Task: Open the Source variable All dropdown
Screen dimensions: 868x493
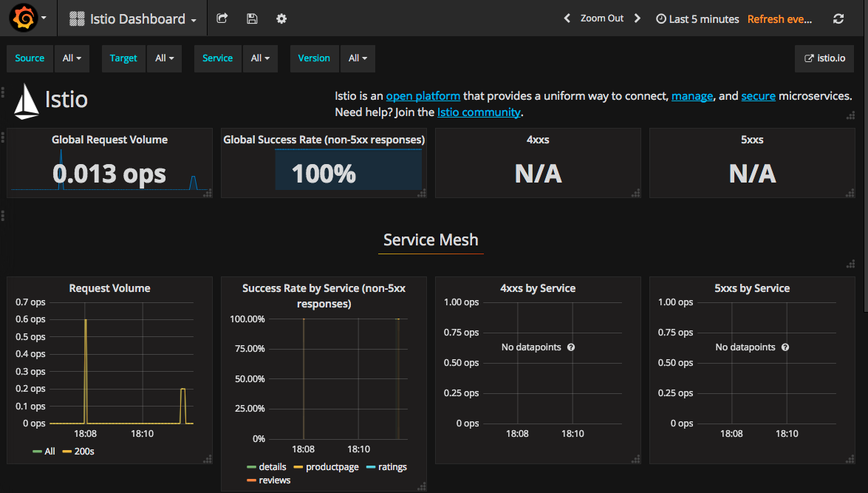Action: tap(72, 58)
